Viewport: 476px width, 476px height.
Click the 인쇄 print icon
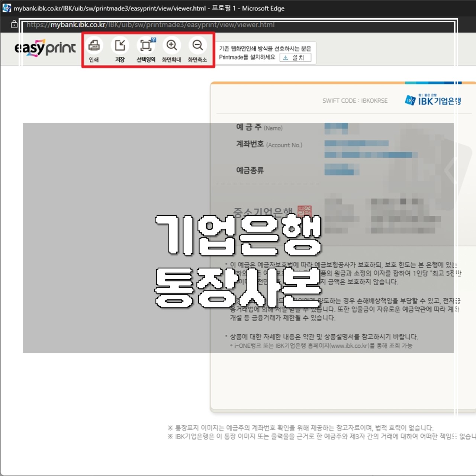coord(94,46)
